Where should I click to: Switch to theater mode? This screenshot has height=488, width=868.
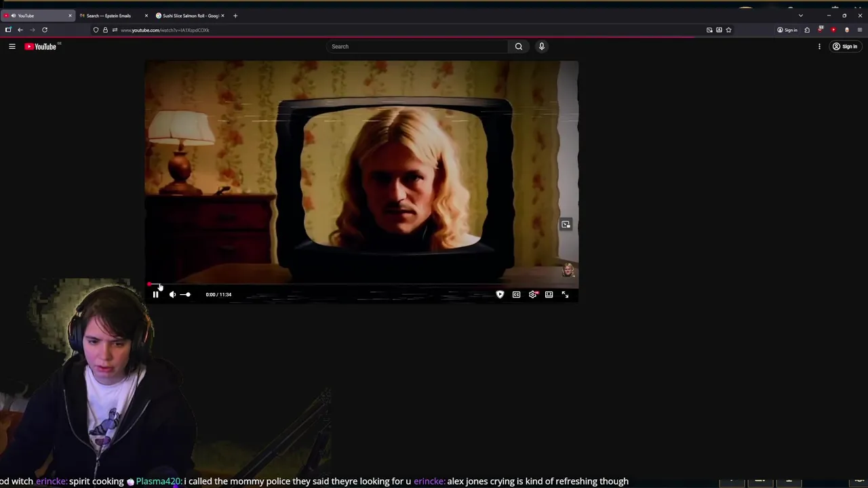tap(549, 294)
